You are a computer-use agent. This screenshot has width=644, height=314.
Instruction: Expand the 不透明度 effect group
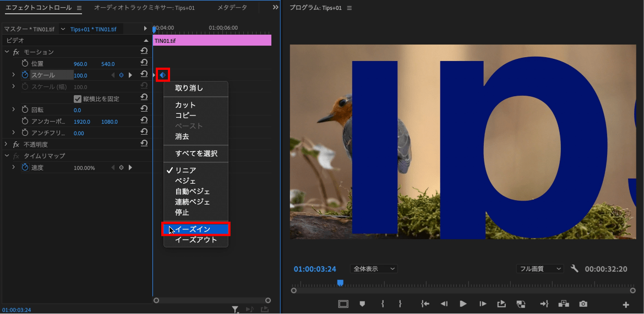[7, 145]
